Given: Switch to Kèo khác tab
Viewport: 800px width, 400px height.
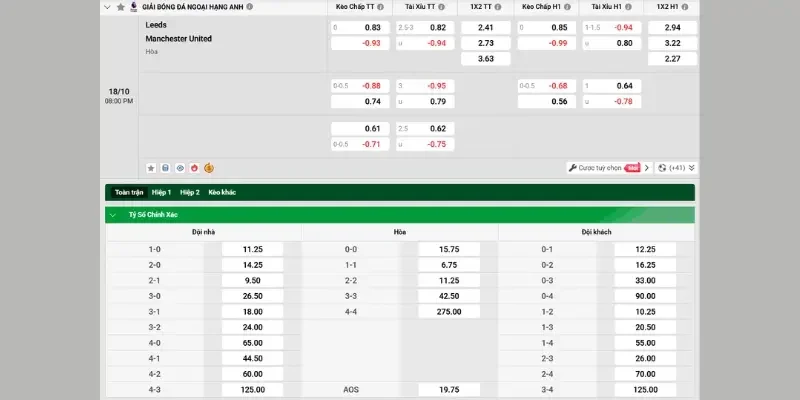Looking at the screenshot, I should point(222,192).
